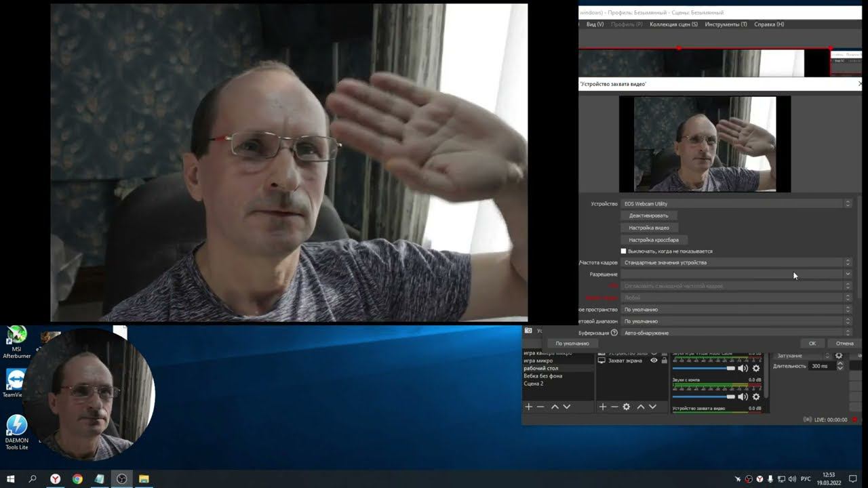Open the Windows Start menu

coord(10,479)
